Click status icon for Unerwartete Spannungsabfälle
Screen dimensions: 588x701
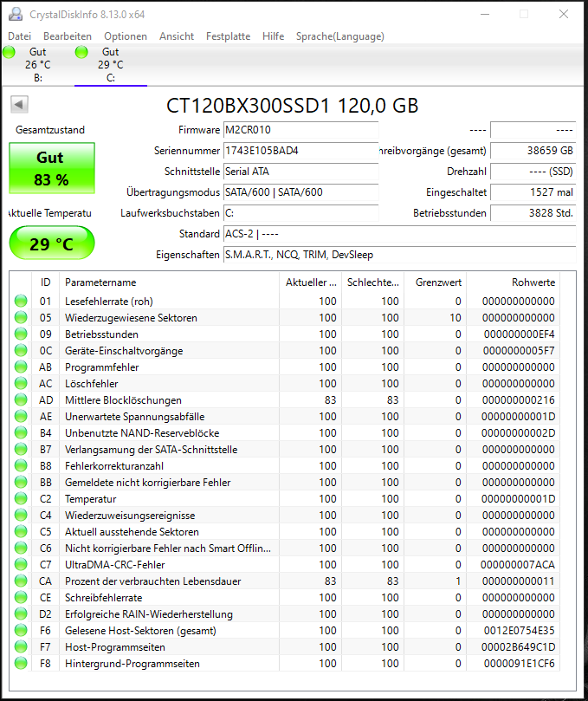click(x=21, y=417)
